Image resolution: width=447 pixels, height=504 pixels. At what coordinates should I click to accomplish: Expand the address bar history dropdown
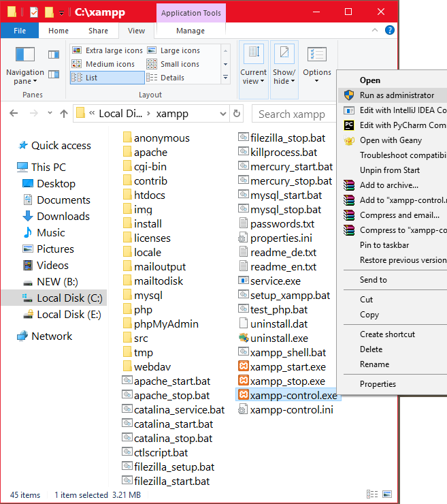(223, 114)
